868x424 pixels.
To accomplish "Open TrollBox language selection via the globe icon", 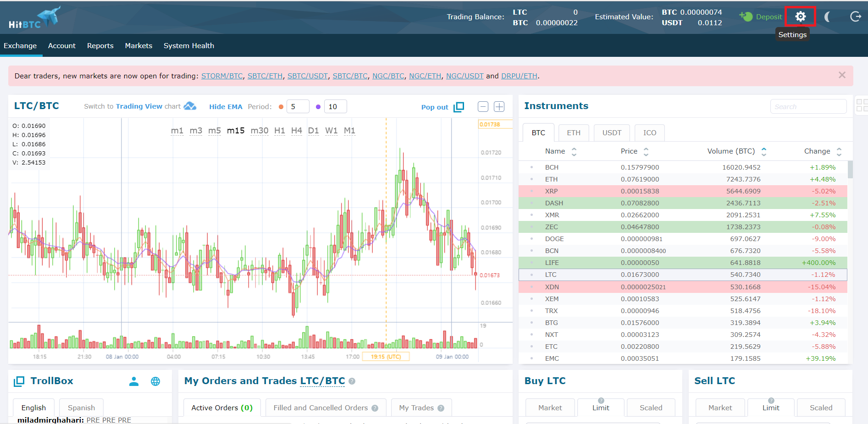I will tap(155, 381).
